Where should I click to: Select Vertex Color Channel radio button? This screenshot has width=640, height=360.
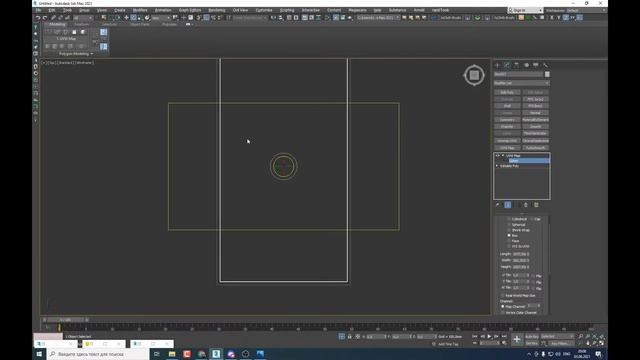[x=503, y=313]
